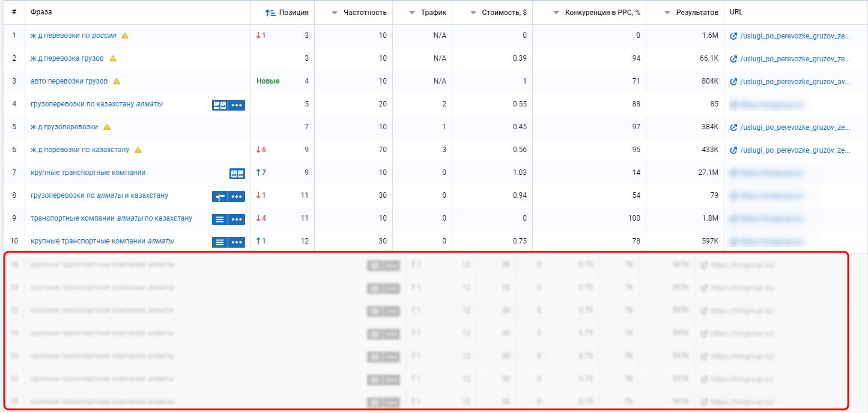
Task: Toggle ascending sort on Позиция column
Action: pos(270,12)
